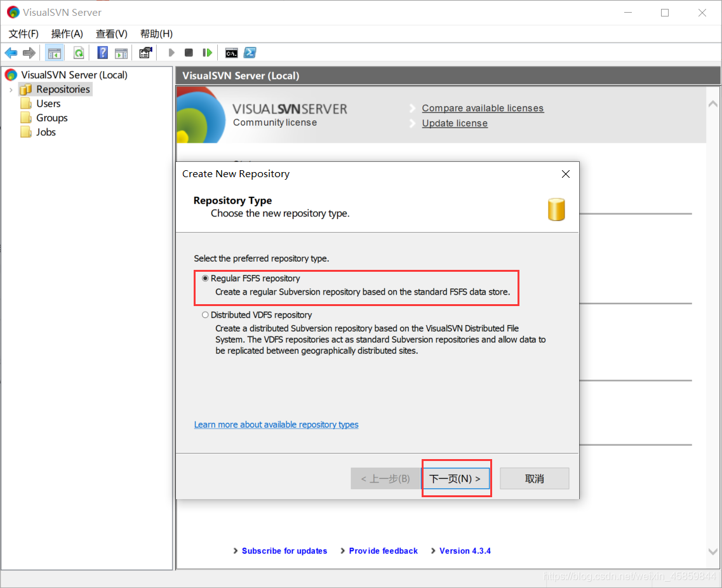Select the Users folder in tree
Viewport: 722px width, 588px height.
click(48, 104)
